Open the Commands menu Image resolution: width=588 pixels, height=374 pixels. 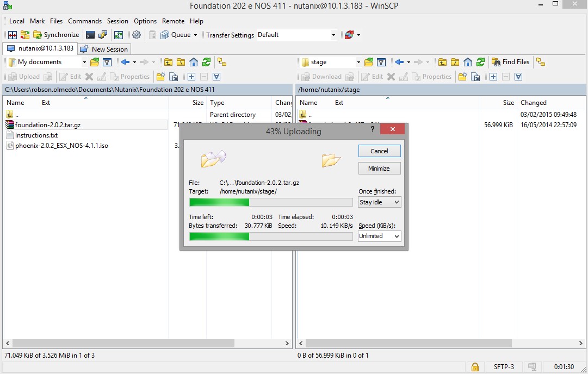[85, 21]
